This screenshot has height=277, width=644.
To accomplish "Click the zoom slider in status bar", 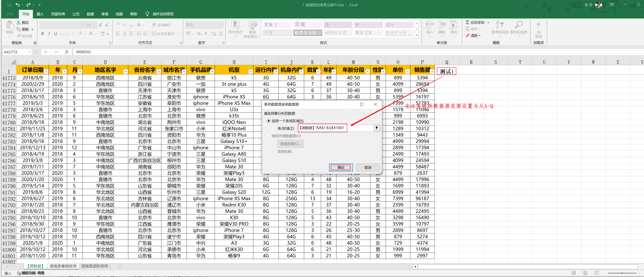I will [622, 273].
